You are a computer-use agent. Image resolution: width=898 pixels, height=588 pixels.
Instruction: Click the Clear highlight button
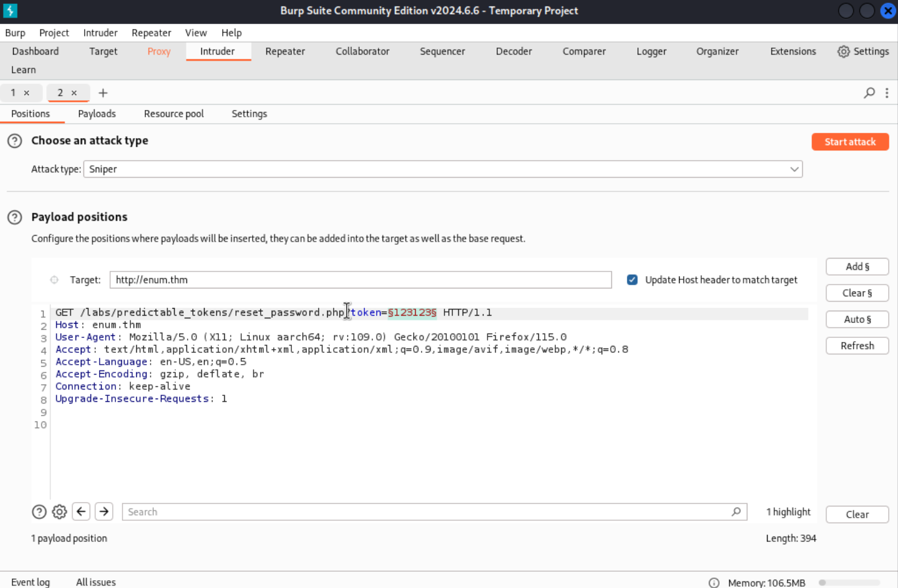(x=857, y=514)
